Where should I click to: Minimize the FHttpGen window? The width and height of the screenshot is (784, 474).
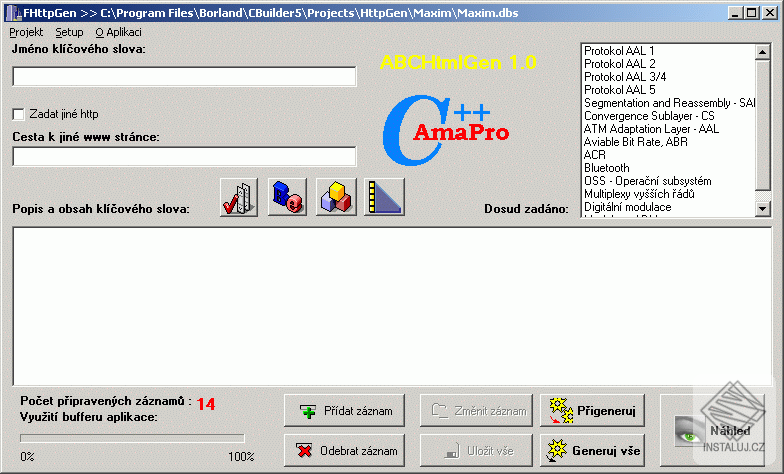point(734,13)
